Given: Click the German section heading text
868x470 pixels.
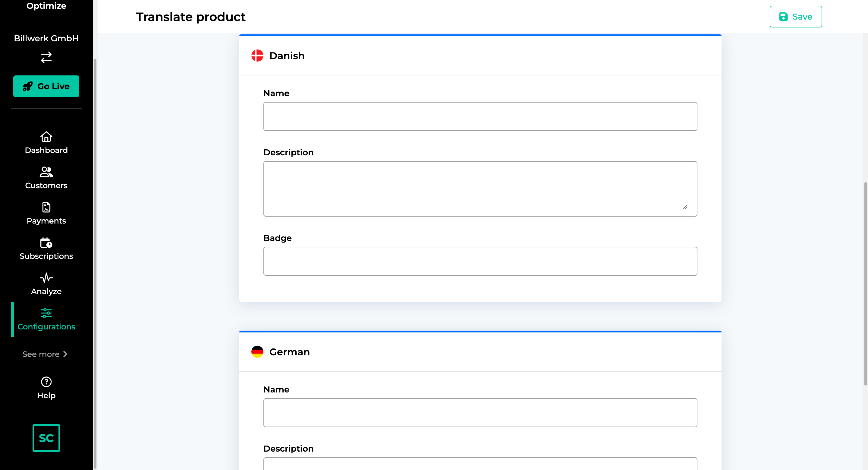Looking at the screenshot, I should [x=289, y=352].
